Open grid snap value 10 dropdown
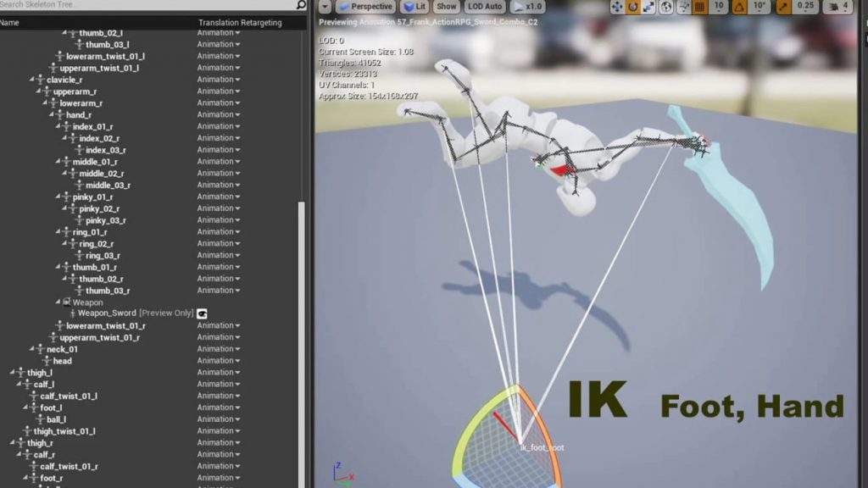 point(719,7)
